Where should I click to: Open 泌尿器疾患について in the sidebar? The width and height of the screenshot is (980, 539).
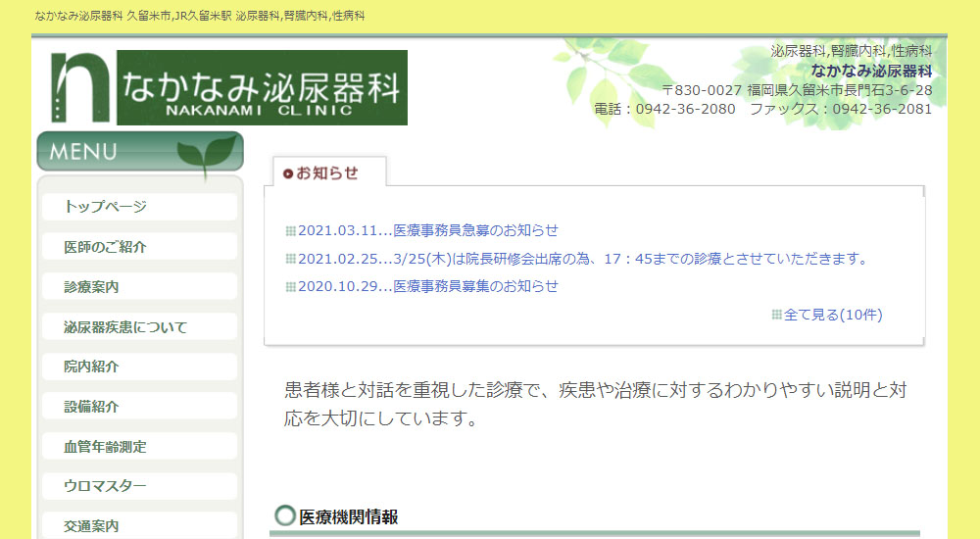[139, 326]
